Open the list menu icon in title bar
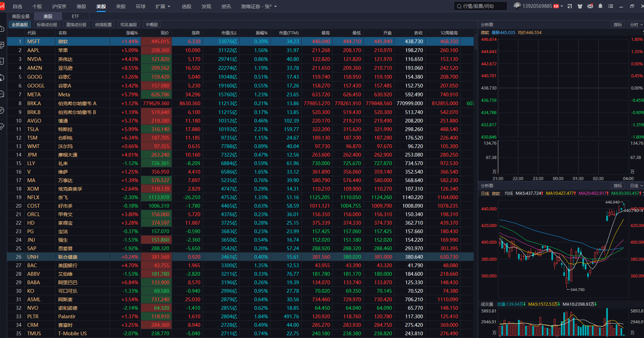 click(x=611, y=6)
